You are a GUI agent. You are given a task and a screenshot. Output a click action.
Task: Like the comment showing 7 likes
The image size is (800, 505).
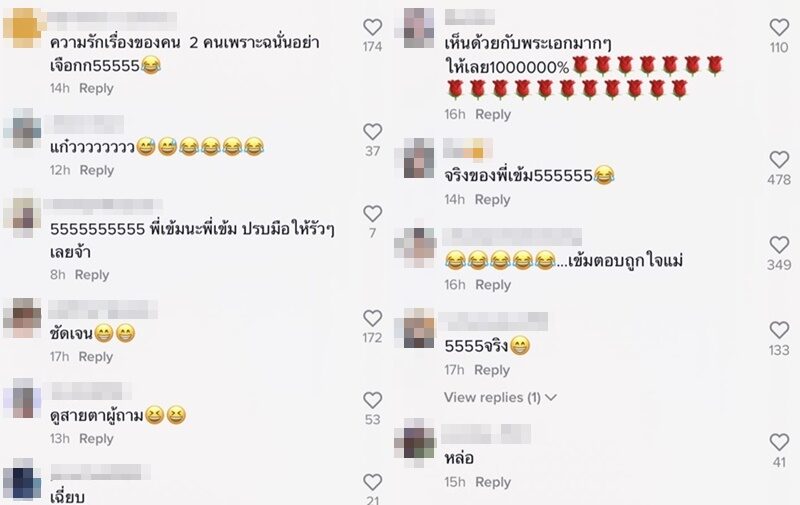[x=372, y=213]
